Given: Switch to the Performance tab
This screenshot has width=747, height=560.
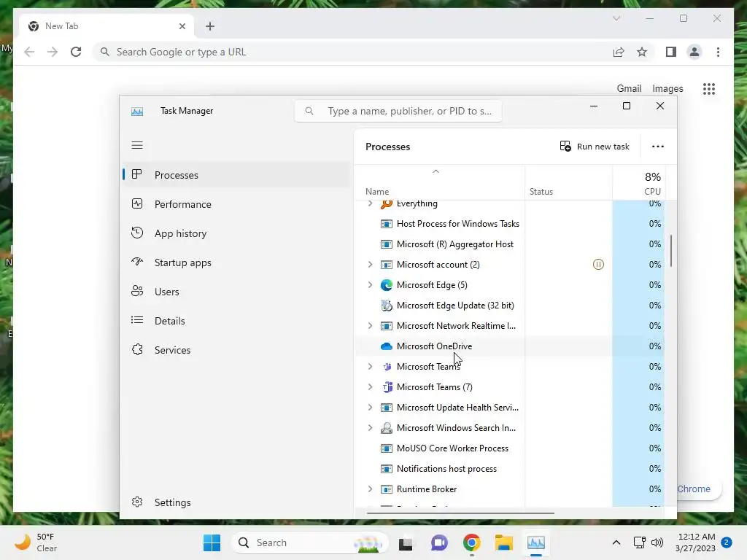Looking at the screenshot, I should [236, 204].
